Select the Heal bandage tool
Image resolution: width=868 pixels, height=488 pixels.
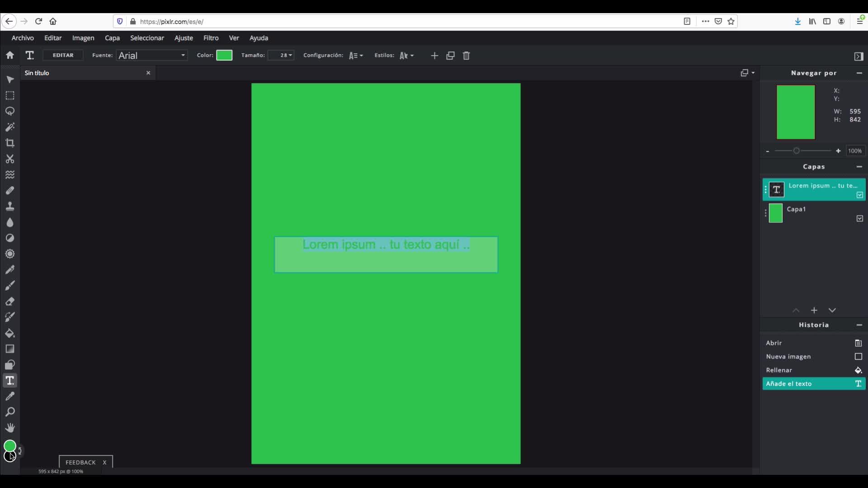10,190
